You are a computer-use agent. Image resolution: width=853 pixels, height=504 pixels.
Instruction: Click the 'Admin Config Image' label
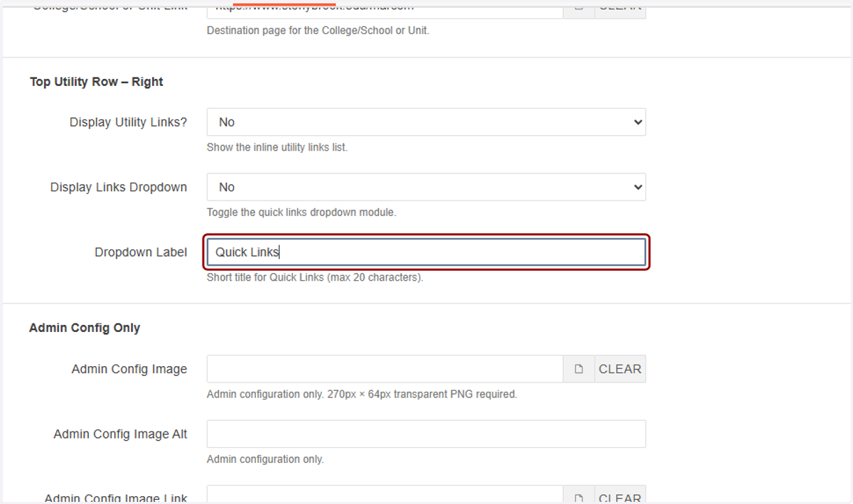tap(129, 369)
